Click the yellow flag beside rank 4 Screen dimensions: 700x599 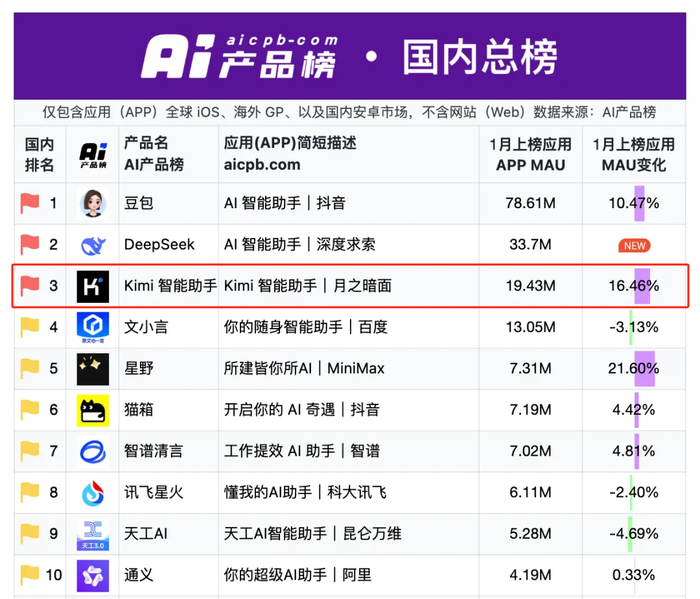pos(30,327)
